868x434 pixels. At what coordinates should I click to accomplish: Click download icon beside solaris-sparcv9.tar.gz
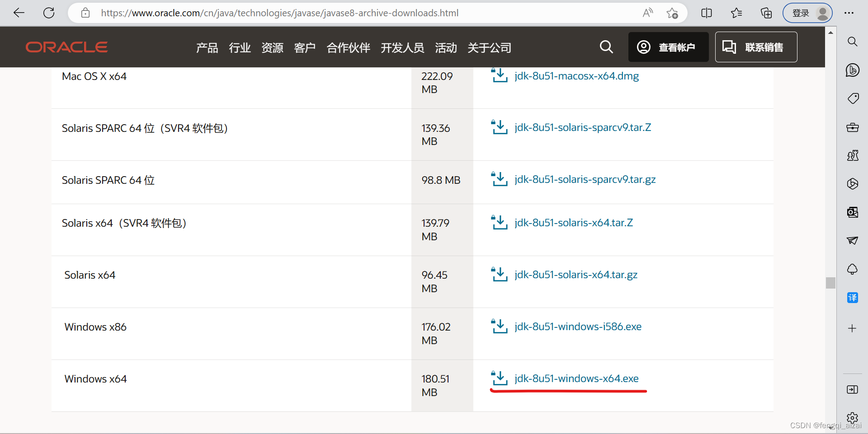499,179
